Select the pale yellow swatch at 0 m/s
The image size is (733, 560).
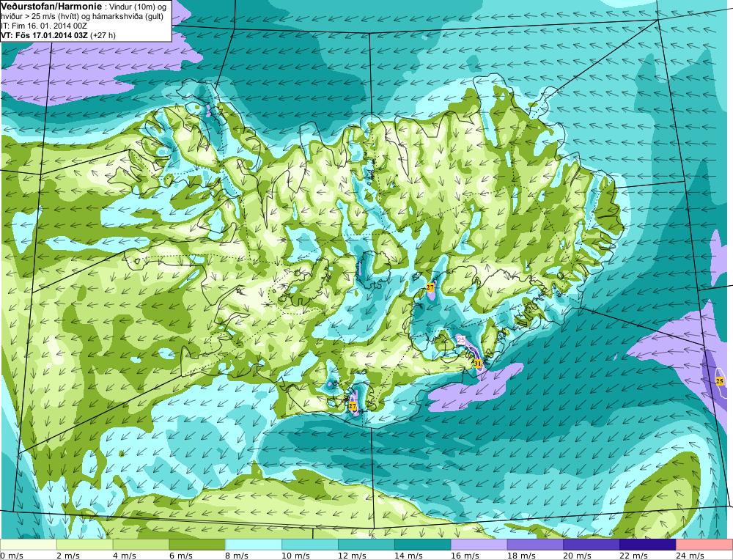click(x=29, y=545)
